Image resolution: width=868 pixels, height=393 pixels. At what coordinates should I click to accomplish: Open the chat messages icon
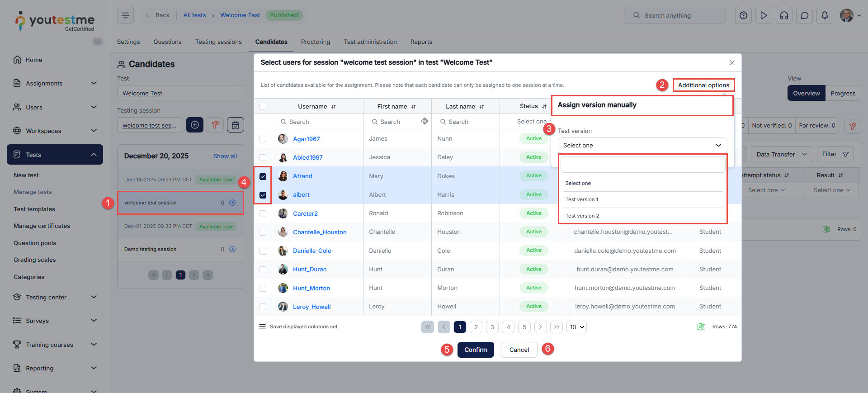pos(804,15)
